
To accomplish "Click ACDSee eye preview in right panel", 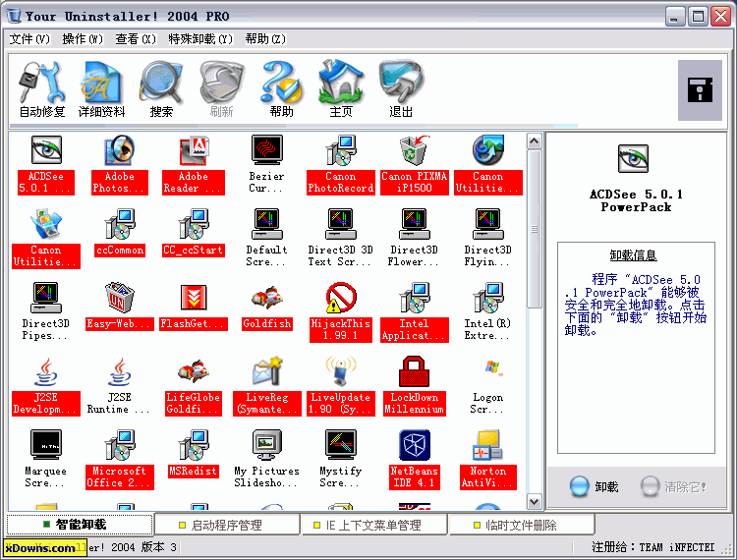I will [x=633, y=158].
